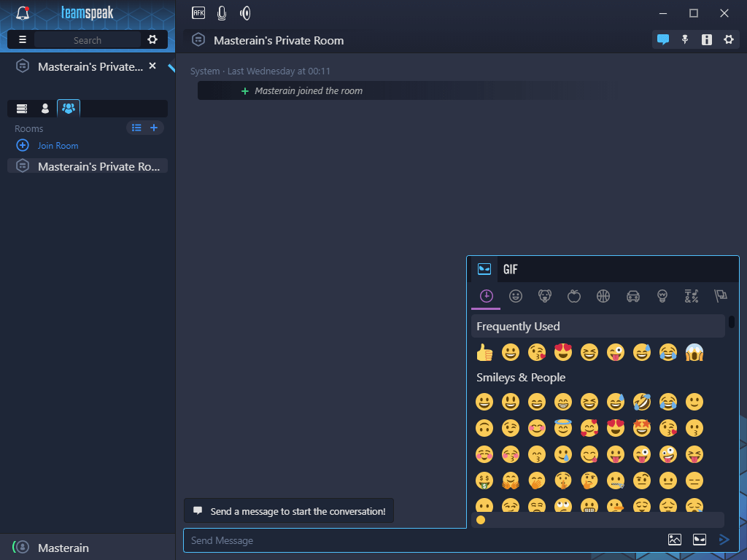The image size is (747, 560).
Task: Mute the speaker output
Action: (x=245, y=13)
